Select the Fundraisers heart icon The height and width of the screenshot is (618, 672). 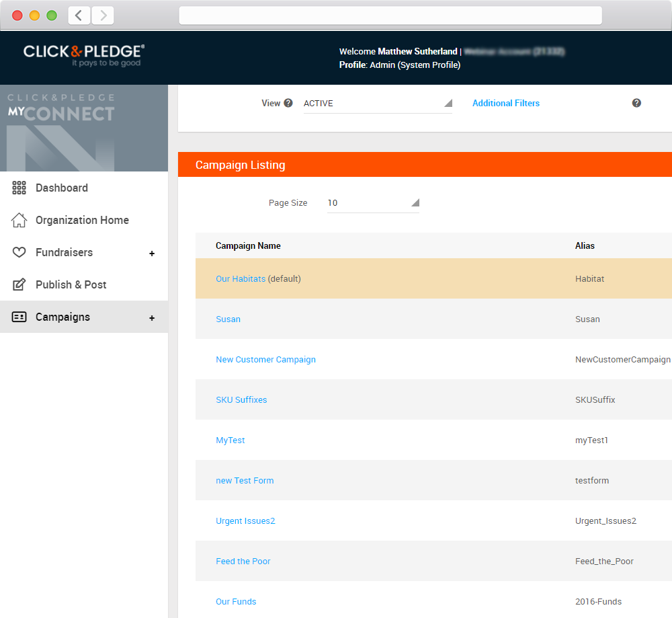click(x=19, y=252)
